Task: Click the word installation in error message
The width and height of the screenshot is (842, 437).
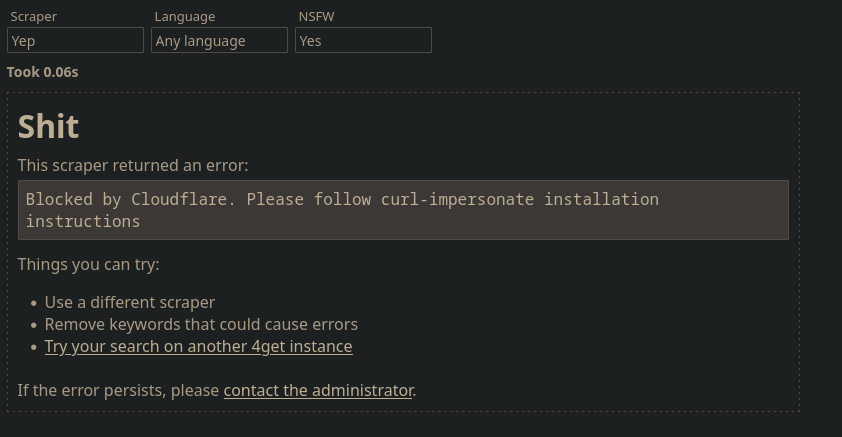Action: click(x=601, y=199)
